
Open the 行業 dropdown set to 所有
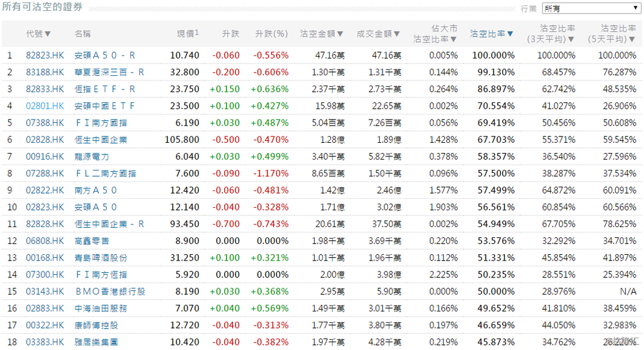coord(591,8)
